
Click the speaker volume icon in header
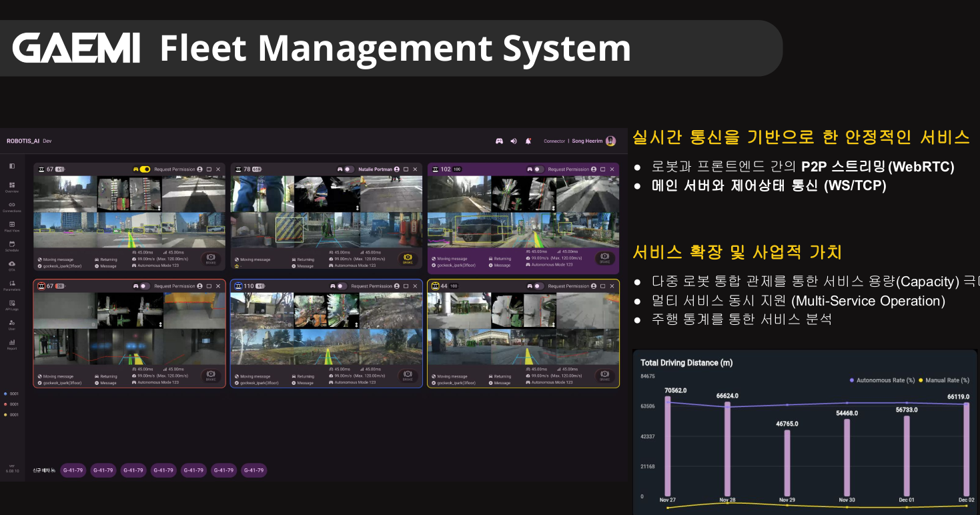514,141
